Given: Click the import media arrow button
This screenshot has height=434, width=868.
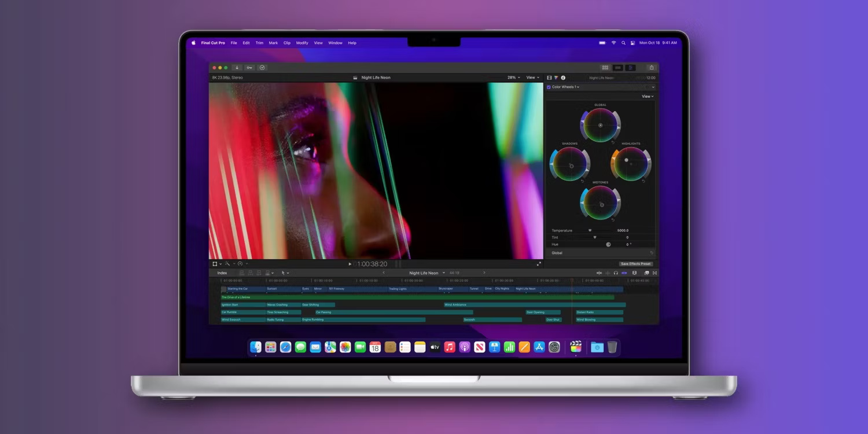Looking at the screenshot, I should 237,68.
